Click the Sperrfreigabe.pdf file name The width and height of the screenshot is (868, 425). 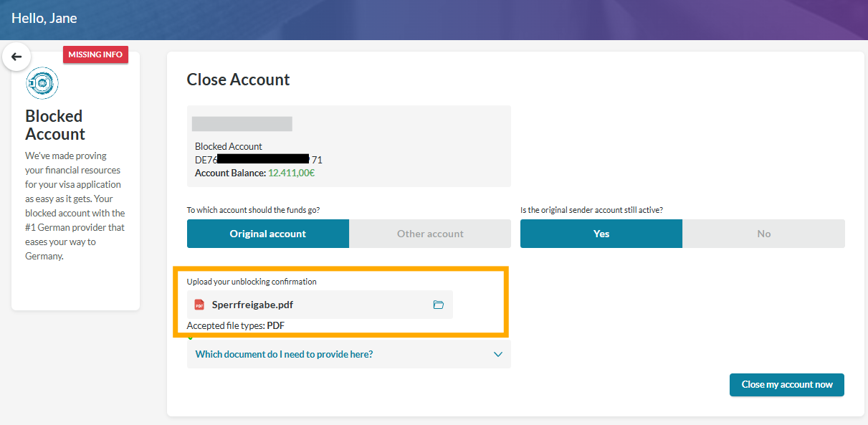click(x=252, y=305)
